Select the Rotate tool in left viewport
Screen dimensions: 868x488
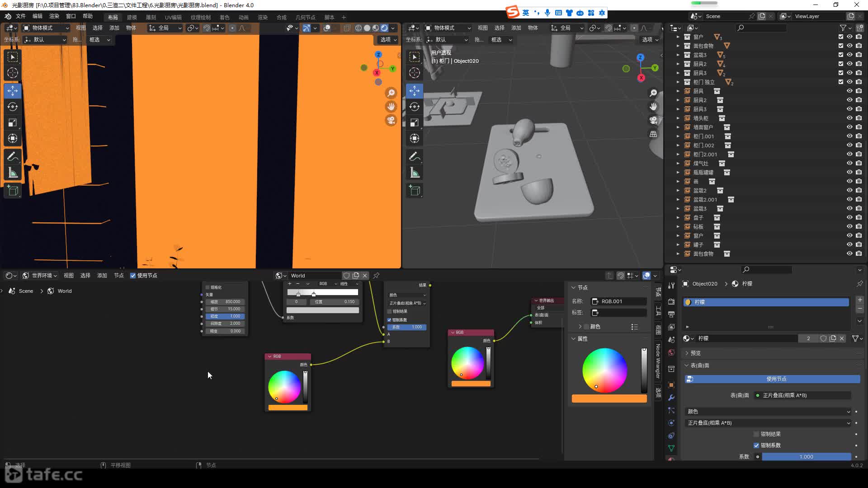tap(13, 107)
